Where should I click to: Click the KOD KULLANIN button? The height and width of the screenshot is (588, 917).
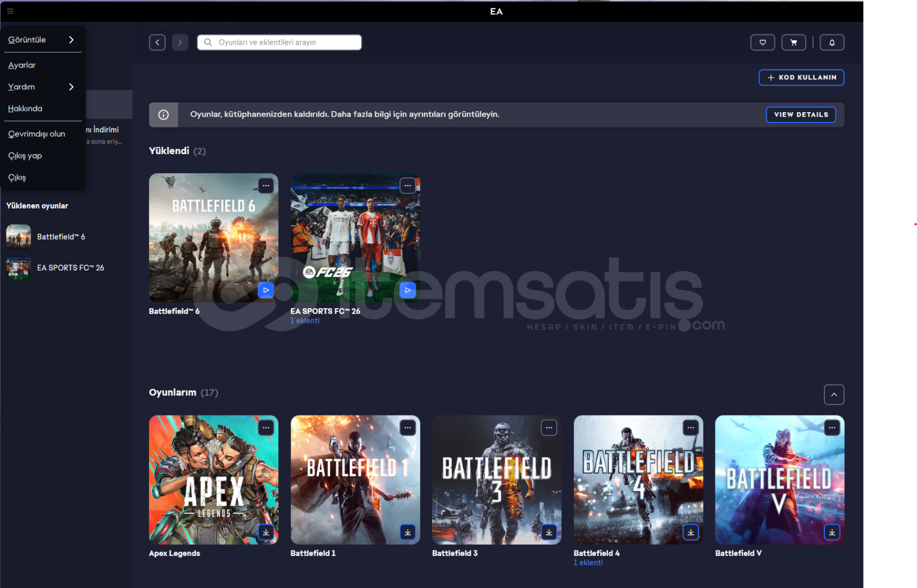point(801,77)
